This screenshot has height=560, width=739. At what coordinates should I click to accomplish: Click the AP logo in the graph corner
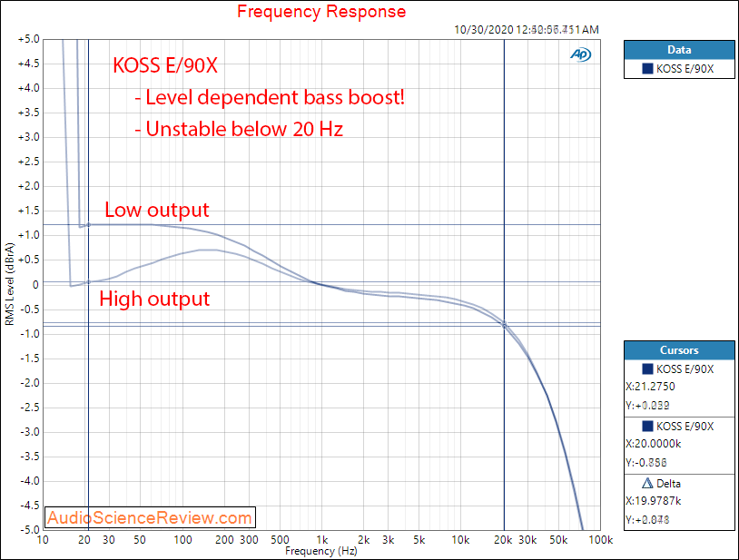pyautogui.click(x=581, y=54)
